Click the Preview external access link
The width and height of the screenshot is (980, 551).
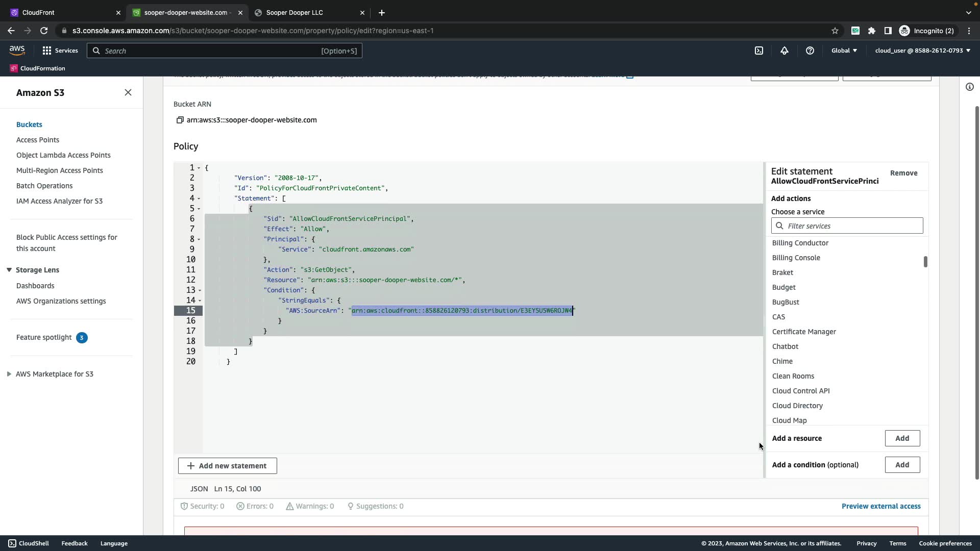[x=881, y=506]
